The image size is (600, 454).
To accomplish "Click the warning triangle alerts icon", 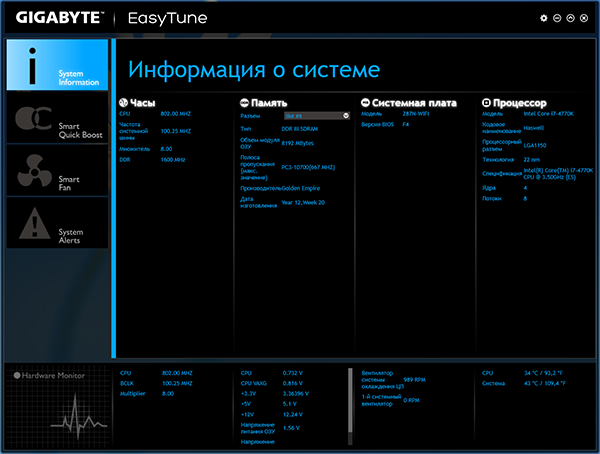I will coord(34,223).
